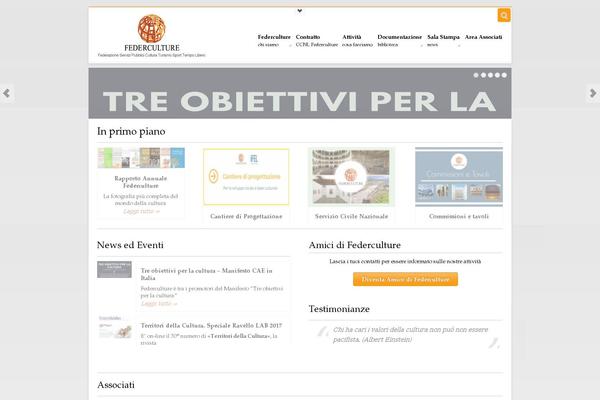Select fifth slider pagination dot
The height and width of the screenshot is (400, 600).
(504, 75)
